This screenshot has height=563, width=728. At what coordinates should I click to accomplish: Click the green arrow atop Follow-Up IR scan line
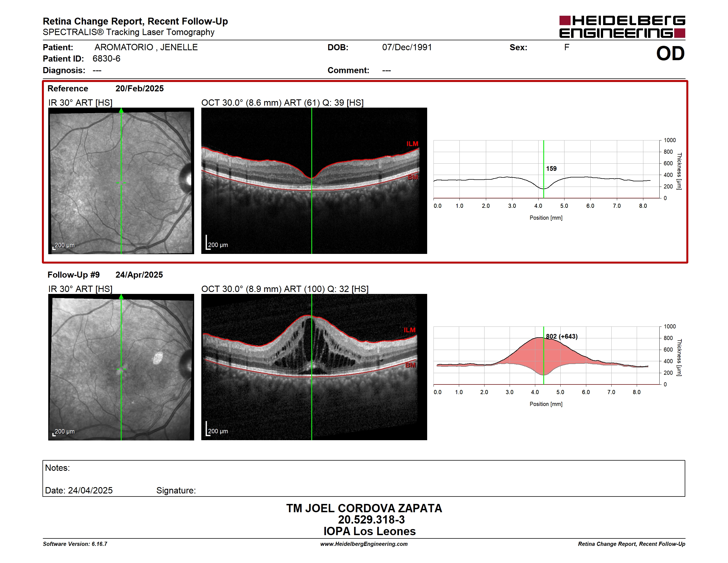pyautogui.click(x=121, y=296)
